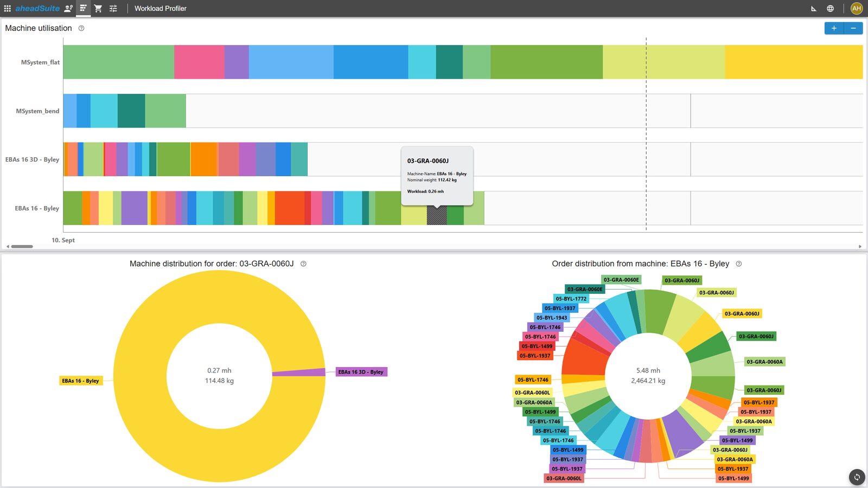Show help for Machine utilisation

point(81,28)
